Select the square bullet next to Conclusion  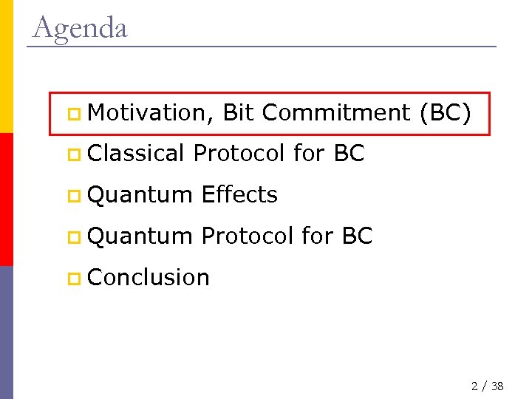click(x=72, y=279)
